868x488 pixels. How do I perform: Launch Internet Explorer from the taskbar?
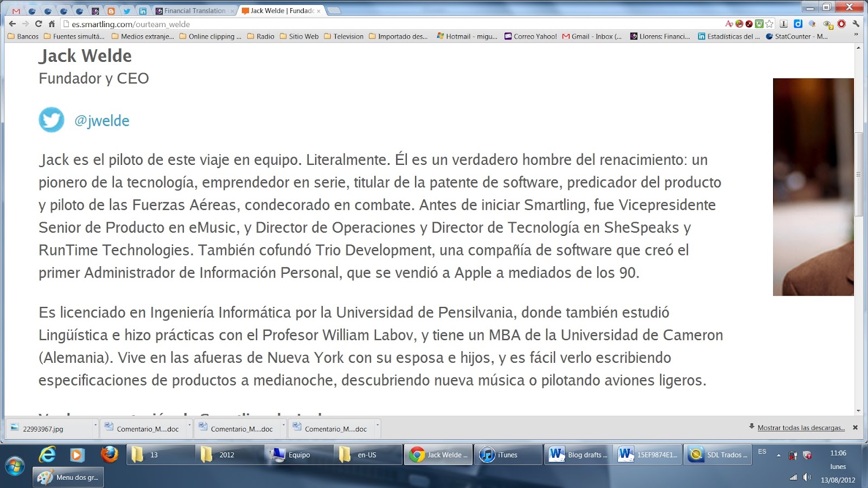click(48, 454)
